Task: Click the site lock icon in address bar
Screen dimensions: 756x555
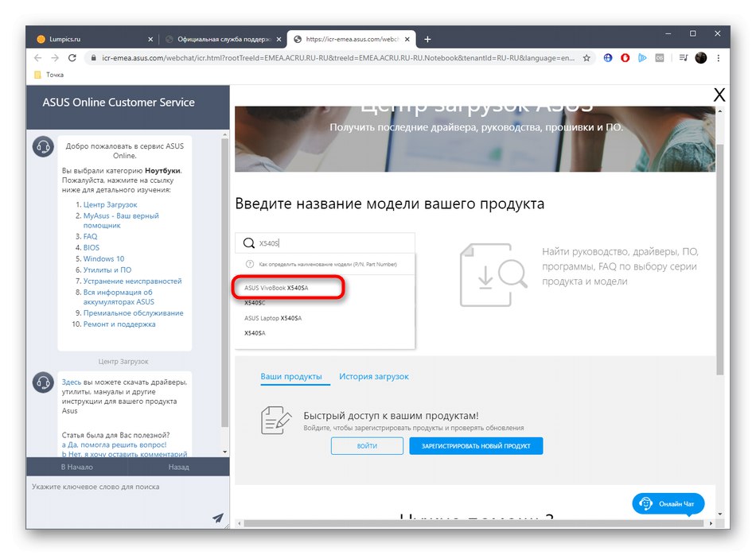Action: coord(94,58)
